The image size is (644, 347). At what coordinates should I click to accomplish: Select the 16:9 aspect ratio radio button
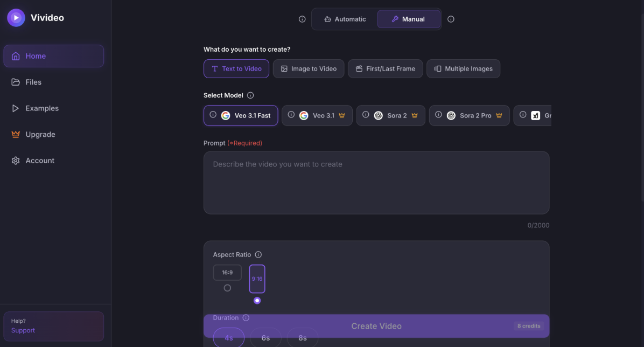227,288
